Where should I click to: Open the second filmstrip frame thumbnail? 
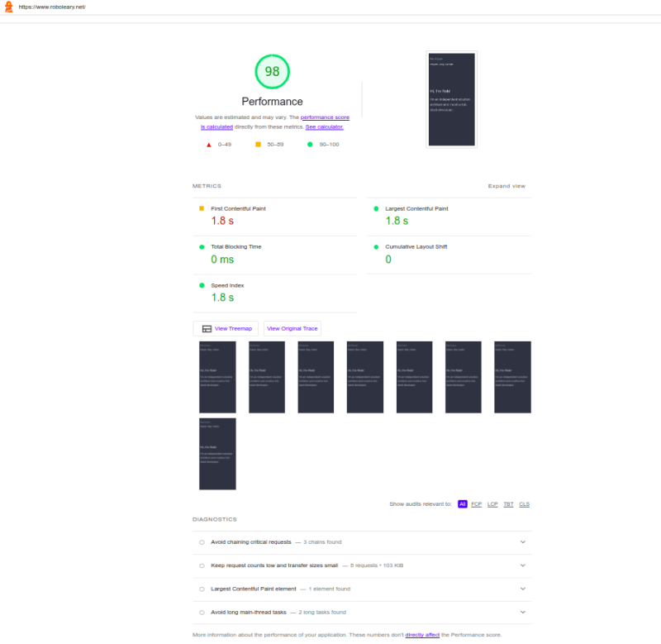pyautogui.click(x=267, y=377)
